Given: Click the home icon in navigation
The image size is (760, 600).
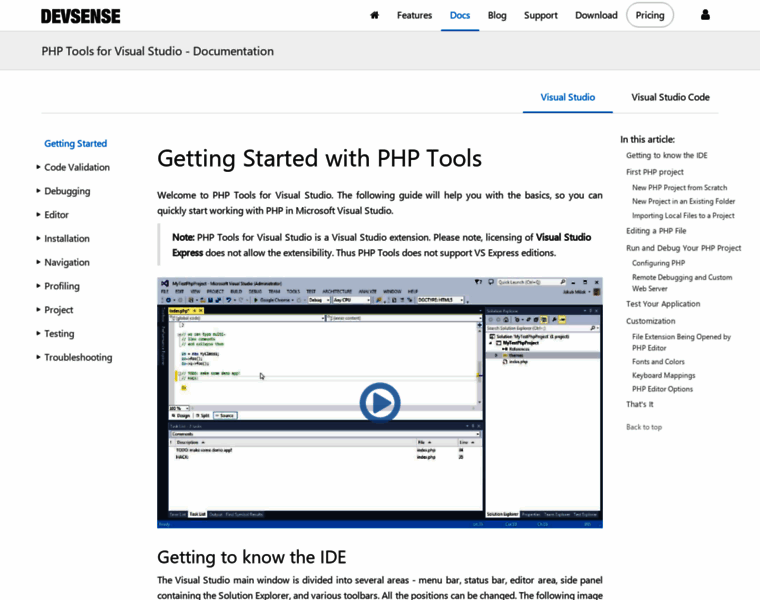Looking at the screenshot, I should [374, 15].
